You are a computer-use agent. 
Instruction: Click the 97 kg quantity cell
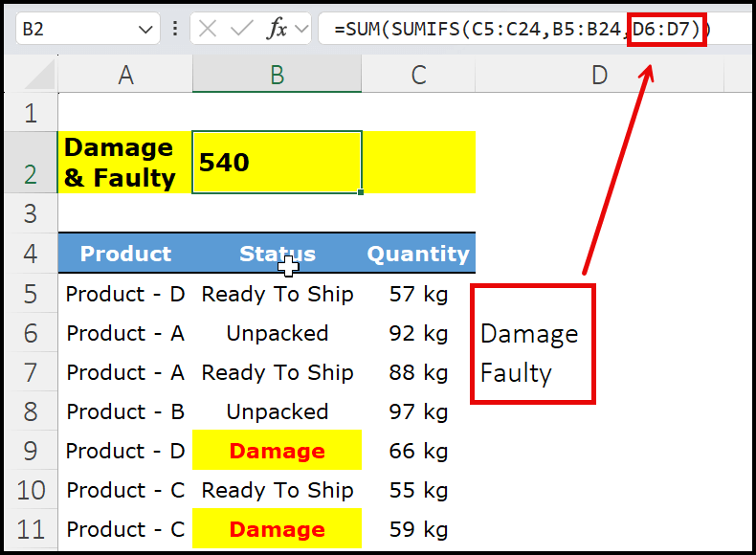coord(418,411)
